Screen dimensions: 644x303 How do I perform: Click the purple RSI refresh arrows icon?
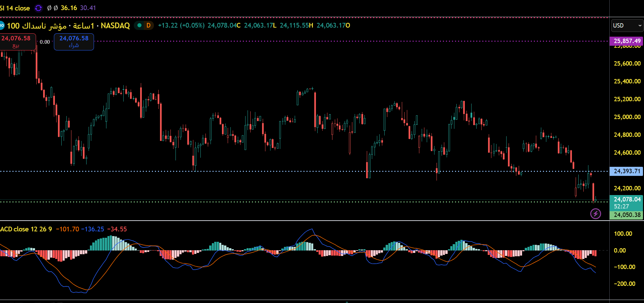pos(38,8)
